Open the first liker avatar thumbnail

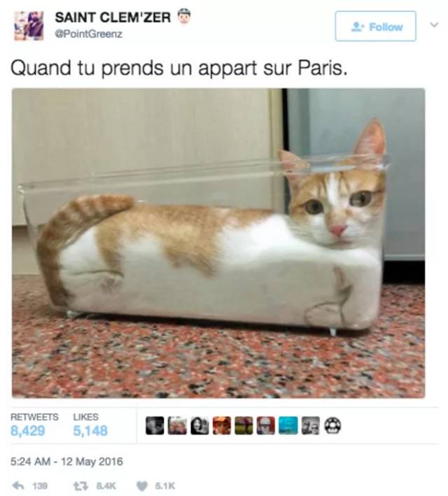(155, 425)
